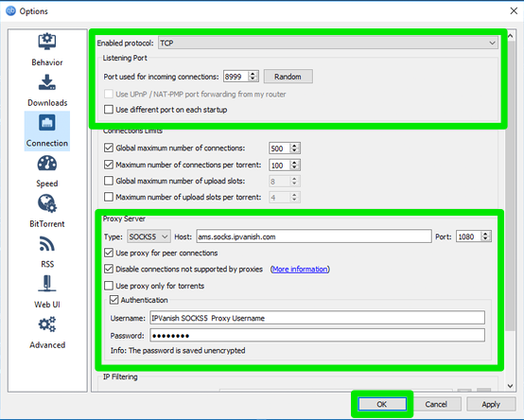Click the Cancel button
The image size is (524, 420).
pyautogui.click(x=436, y=404)
